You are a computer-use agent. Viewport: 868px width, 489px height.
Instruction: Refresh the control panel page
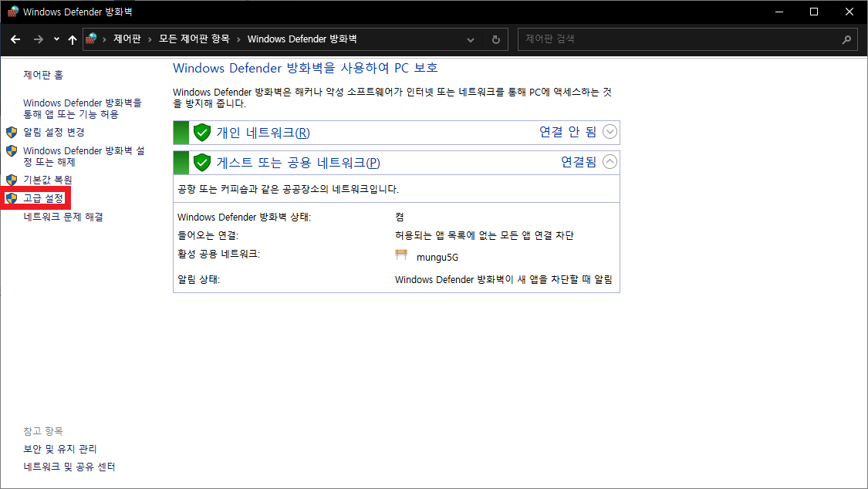coord(496,39)
